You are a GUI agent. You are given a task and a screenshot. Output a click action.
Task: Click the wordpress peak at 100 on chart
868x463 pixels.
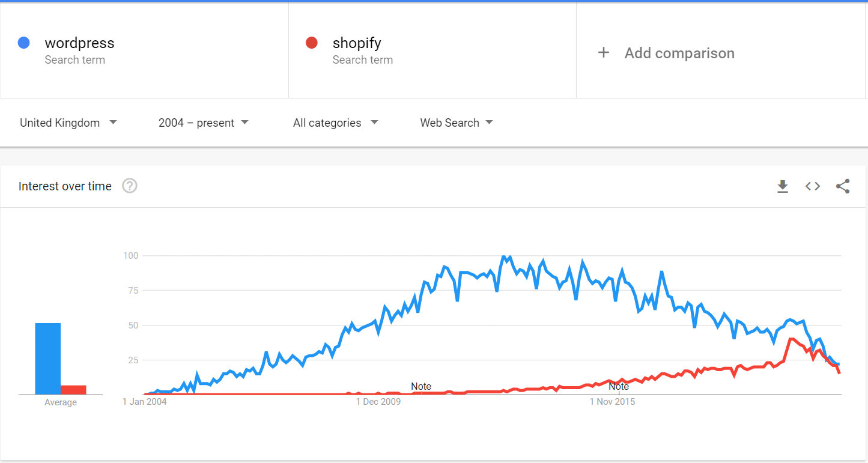(x=504, y=257)
